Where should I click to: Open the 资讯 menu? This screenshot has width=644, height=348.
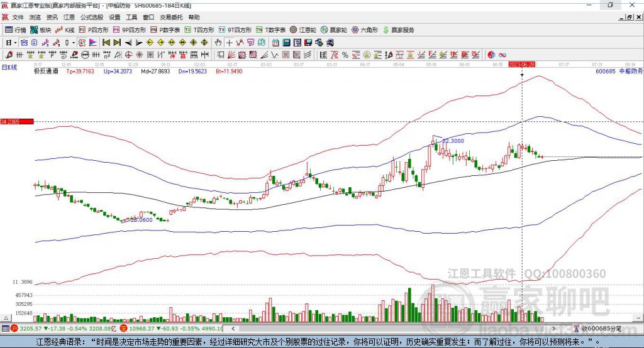click(x=52, y=17)
